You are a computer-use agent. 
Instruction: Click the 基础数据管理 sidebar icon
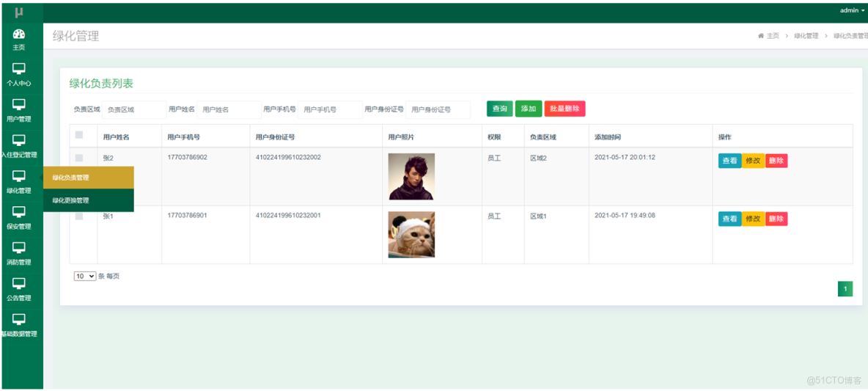click(19, 319)
